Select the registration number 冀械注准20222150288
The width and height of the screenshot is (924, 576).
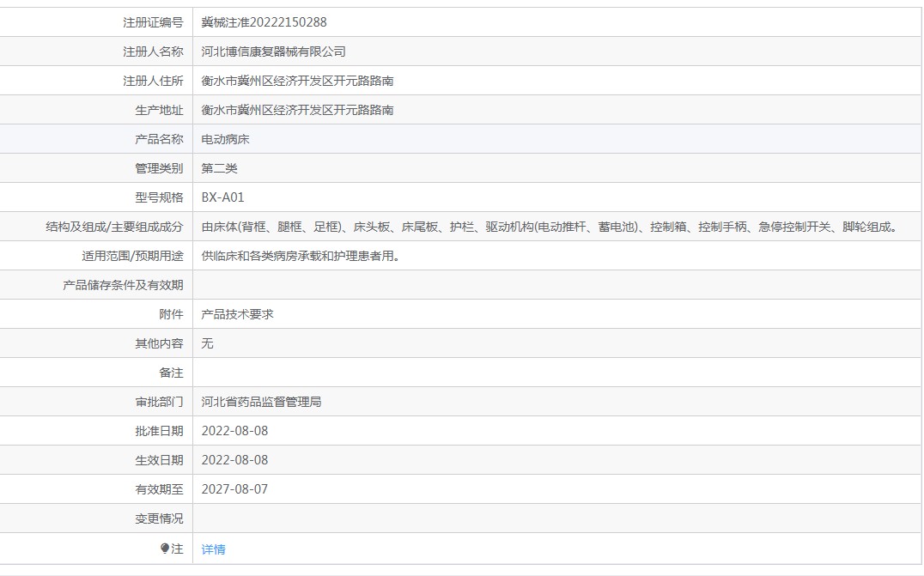tap(264, 22)
